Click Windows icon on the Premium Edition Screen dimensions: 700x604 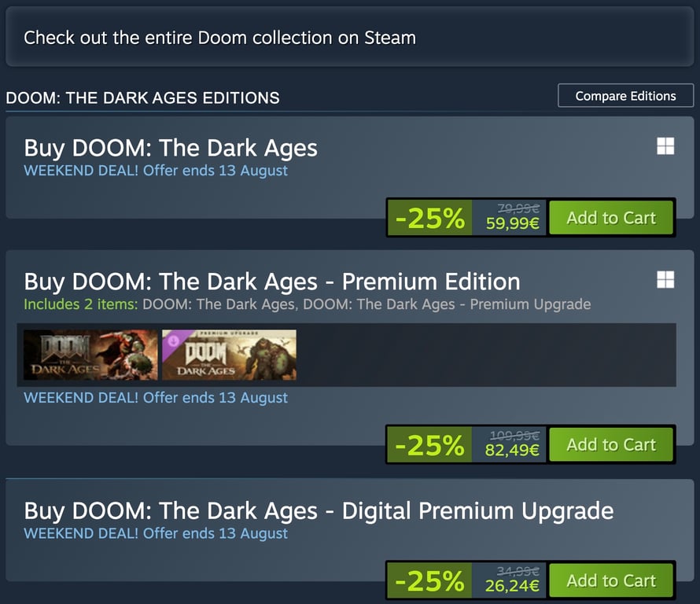pyautogui.click(x=665, y=279)
